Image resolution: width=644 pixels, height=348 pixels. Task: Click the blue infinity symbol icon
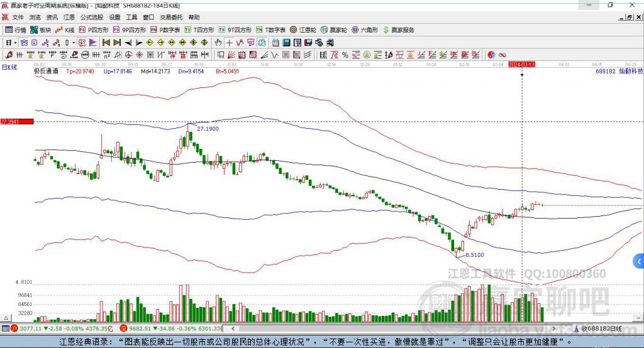502,55
